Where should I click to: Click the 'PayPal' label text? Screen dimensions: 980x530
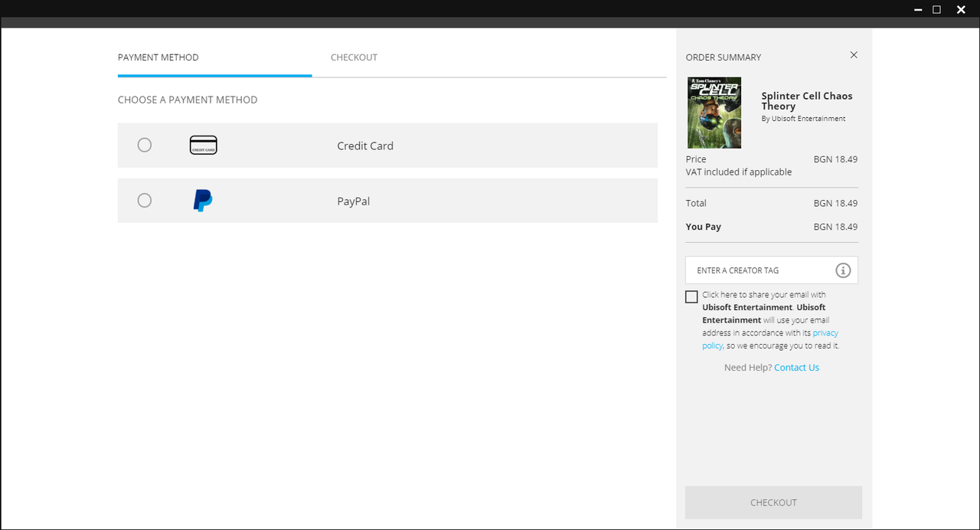(354, 201)
